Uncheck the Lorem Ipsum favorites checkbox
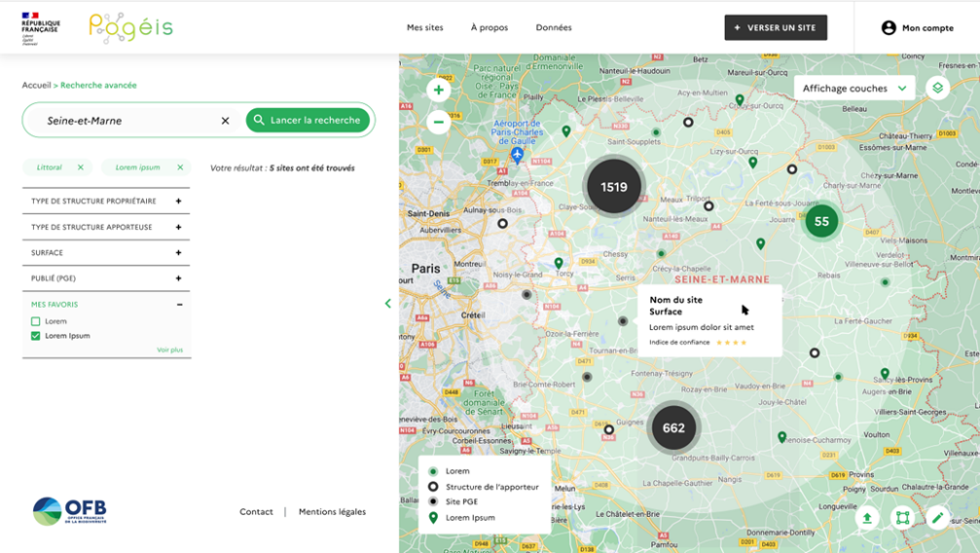 [36, 336]
